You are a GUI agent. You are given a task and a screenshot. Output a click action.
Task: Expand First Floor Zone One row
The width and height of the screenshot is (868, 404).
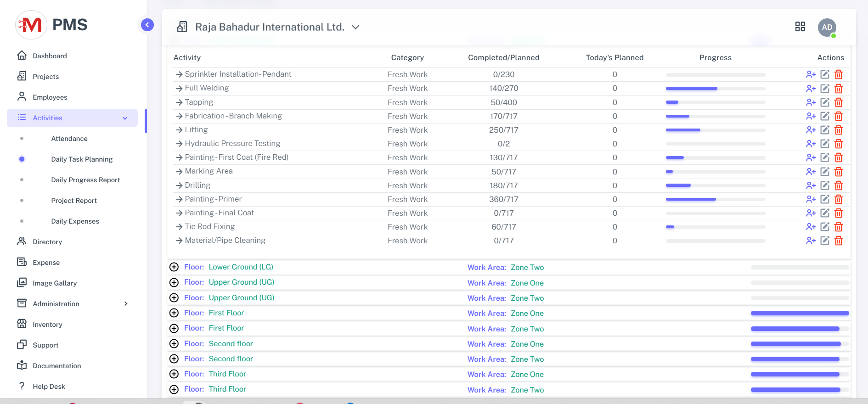(174, 313)
